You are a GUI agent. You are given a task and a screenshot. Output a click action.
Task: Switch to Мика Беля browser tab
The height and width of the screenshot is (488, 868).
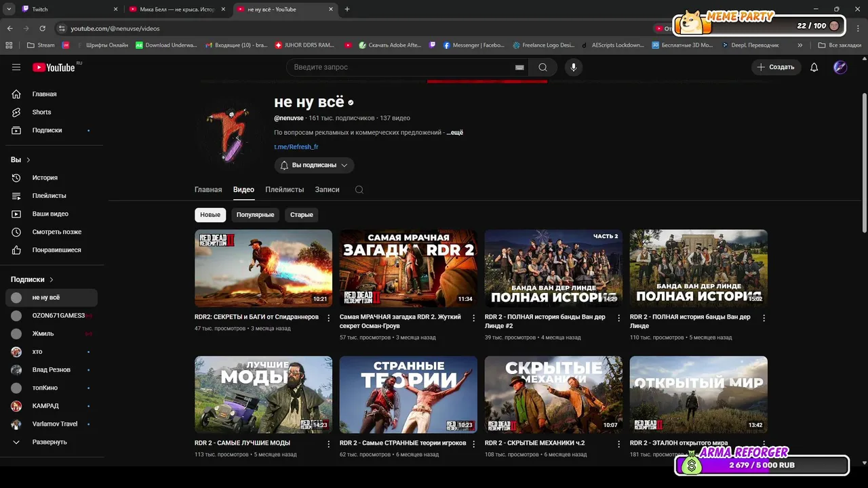point(178,9)
